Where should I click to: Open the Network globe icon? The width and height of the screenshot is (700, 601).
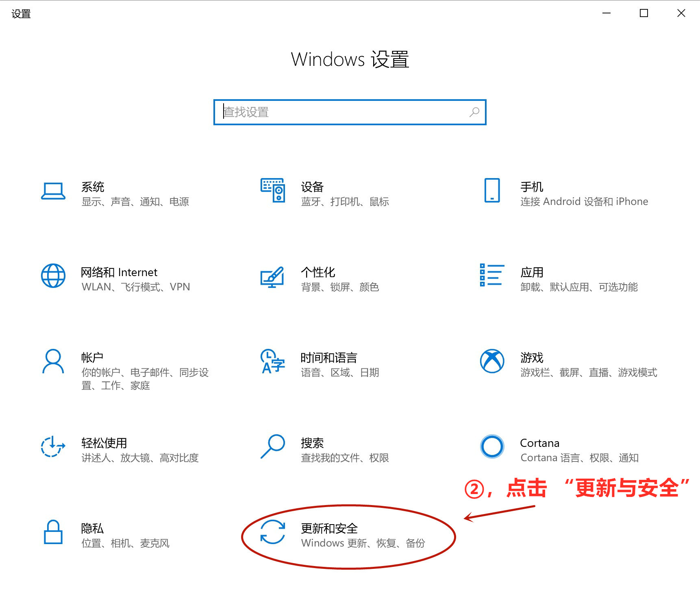pos(53,276)
